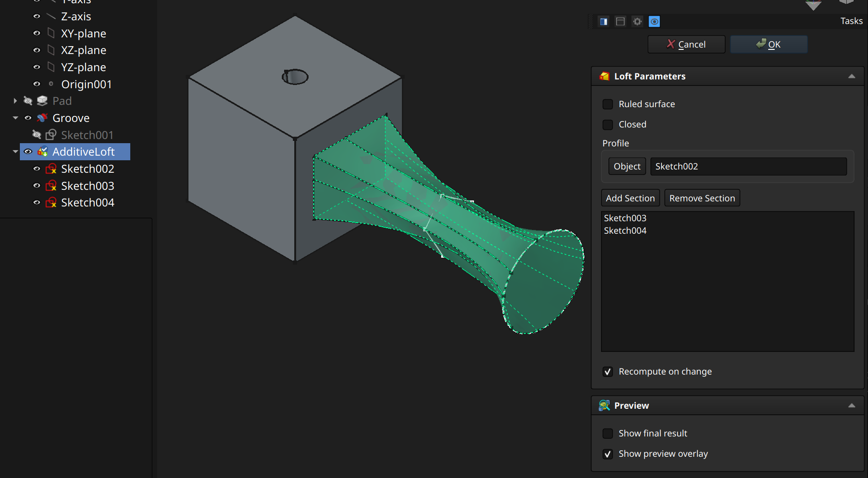This screenshot has width=868, height=478.
Task: Click the Sketch001 sketch icon
Action: [x=51, y=135]
